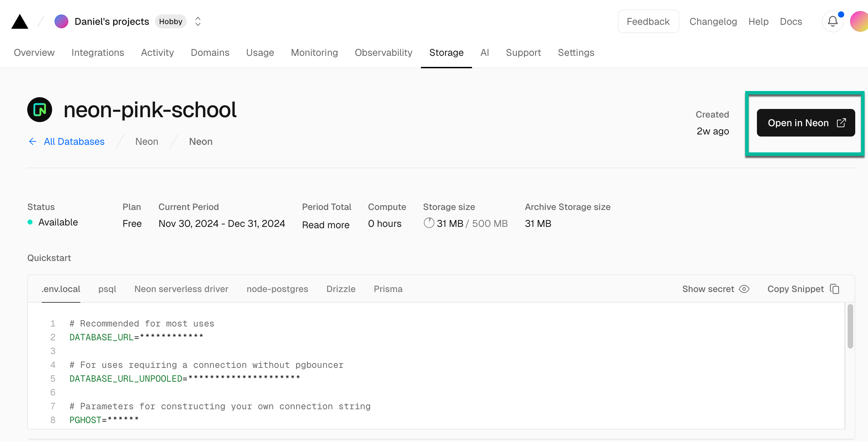Switch to the Overview tab
The width and height of the screenshot is (868, 442).
34,52
